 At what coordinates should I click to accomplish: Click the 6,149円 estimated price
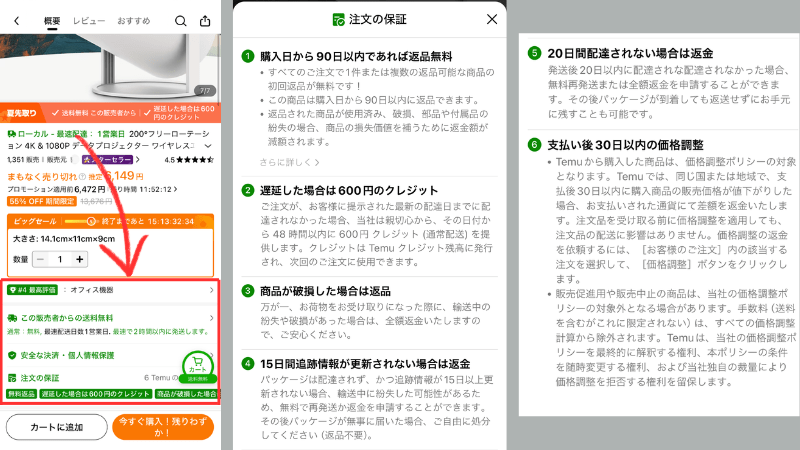124,176
